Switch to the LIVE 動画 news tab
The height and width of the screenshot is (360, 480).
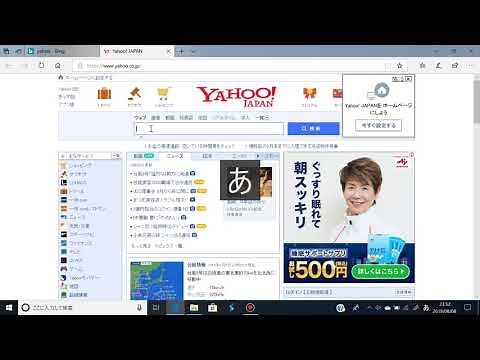[x=143, y=156]
